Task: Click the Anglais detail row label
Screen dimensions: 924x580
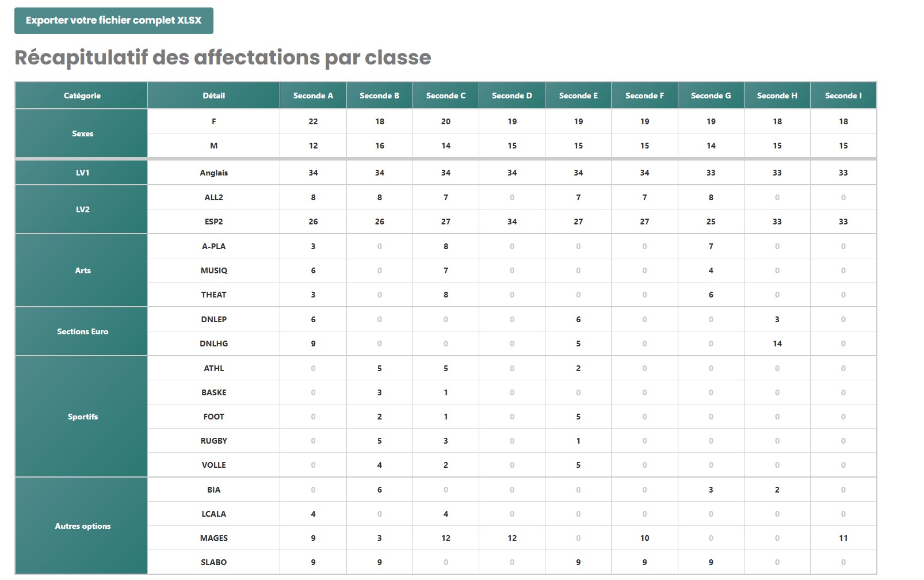Action: point(213,173)
